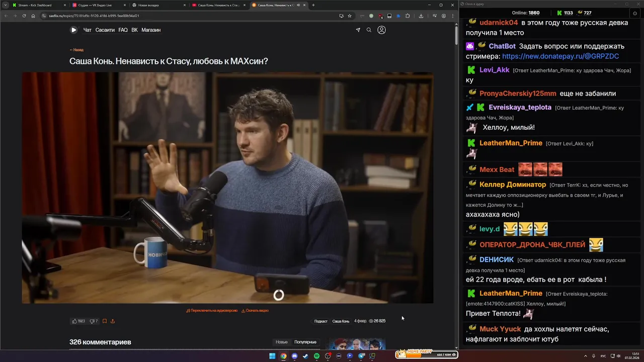Open the Windows Start button

point(272,356)
